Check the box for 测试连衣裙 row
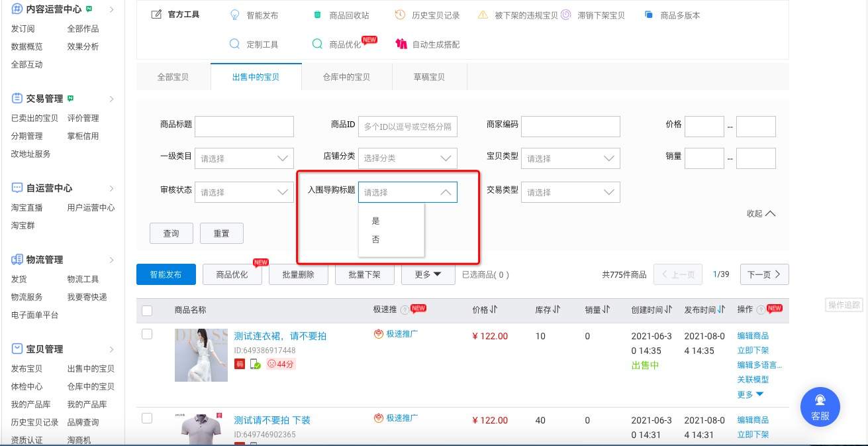The height and width of the screenshot is (446, 868). click(x=147, y=334)
